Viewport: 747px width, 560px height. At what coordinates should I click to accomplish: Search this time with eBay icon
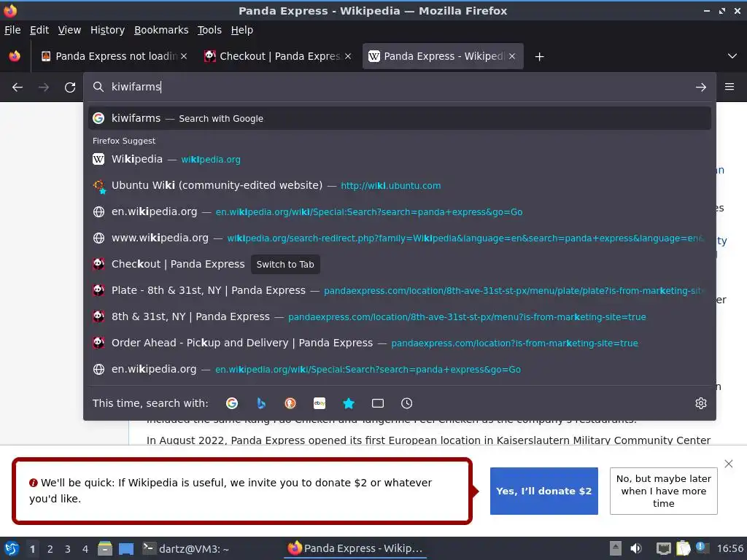[x=320, y=403]
